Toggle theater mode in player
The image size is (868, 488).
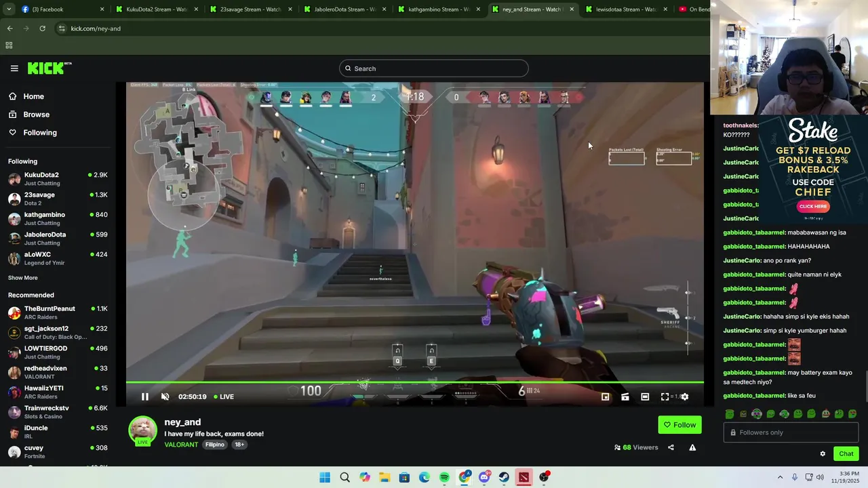[x=645, y=396]
